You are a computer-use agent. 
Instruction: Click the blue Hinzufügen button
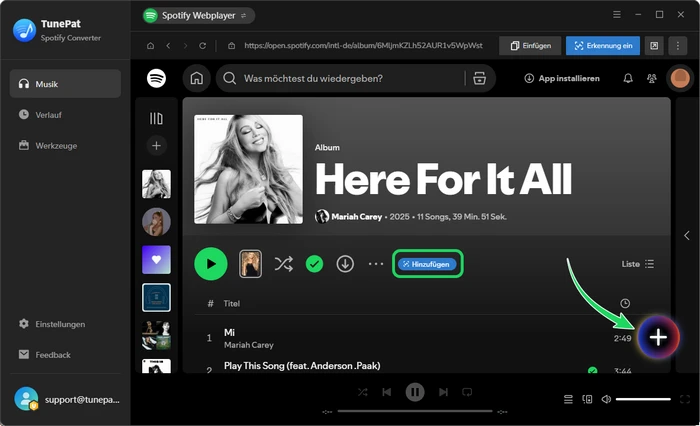click(427, 264)
